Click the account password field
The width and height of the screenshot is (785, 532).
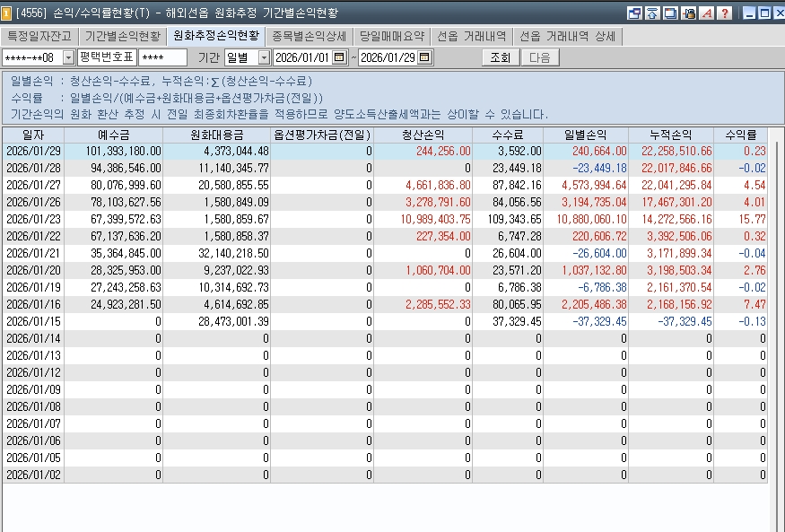click(x=162, y=57)
